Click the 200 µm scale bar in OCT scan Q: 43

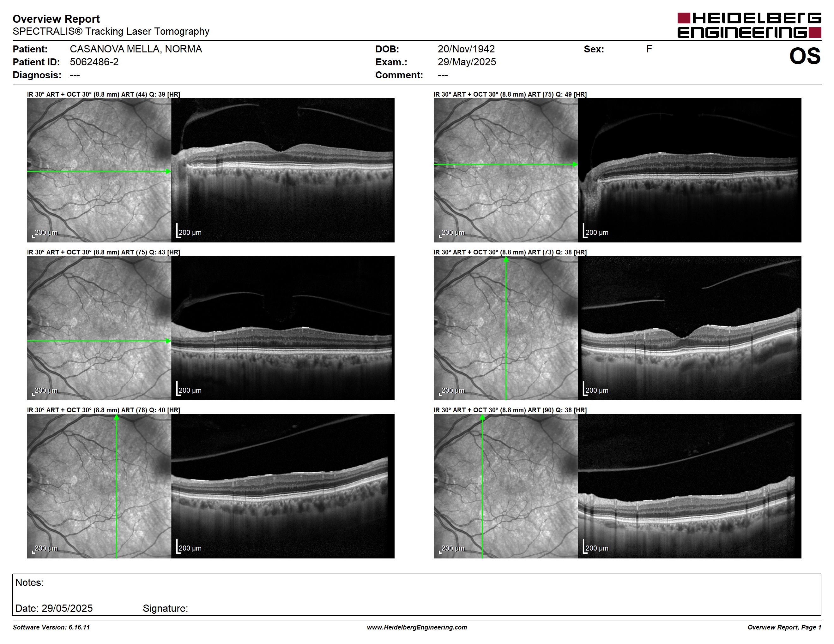tap(189, 389)
